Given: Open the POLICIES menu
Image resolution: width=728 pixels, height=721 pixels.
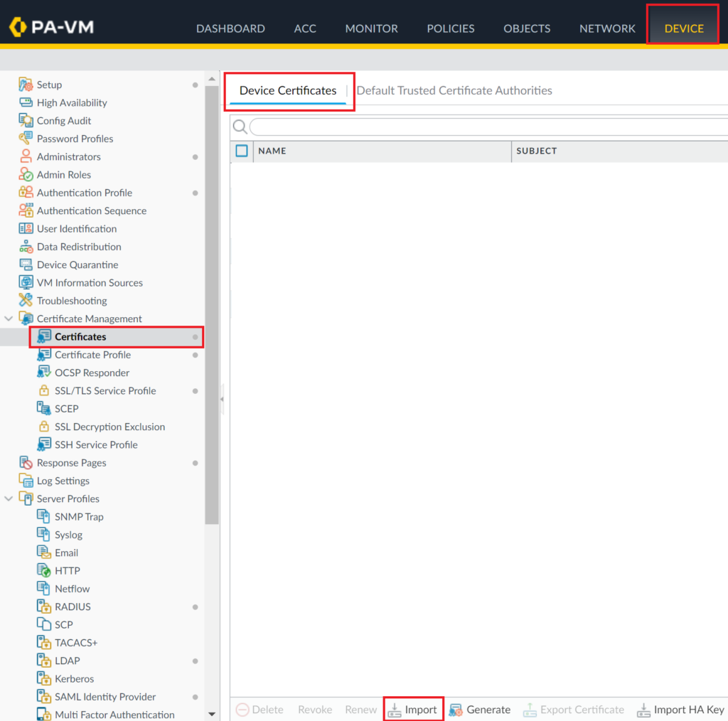Looking at the screenshot, I should [450, 28].
